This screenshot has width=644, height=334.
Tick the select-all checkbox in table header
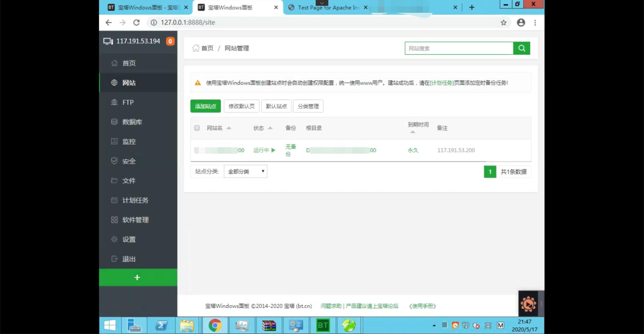[x=197, y=128]
